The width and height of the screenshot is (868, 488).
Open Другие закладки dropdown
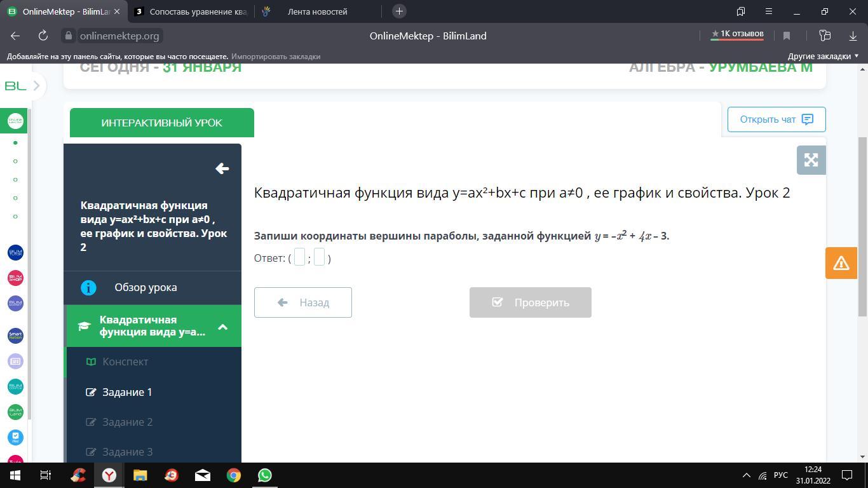click(823, 56)
